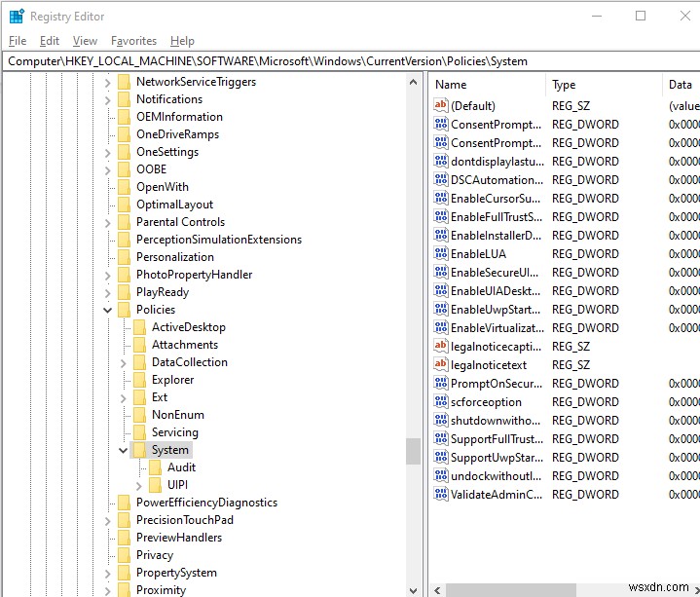Expand the NetworkServiceTriggers key
The image size is (700, 597).
pos(108,83)
